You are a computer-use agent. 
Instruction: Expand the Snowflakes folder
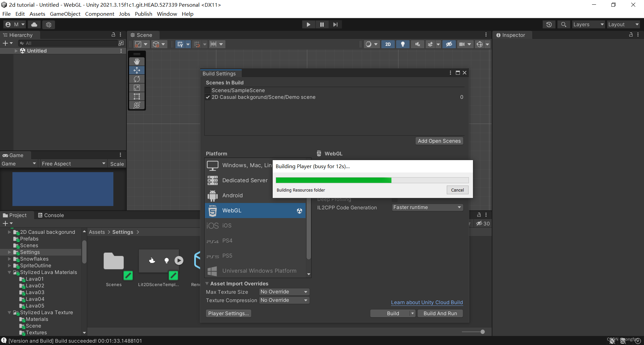[x=9, y=259]
